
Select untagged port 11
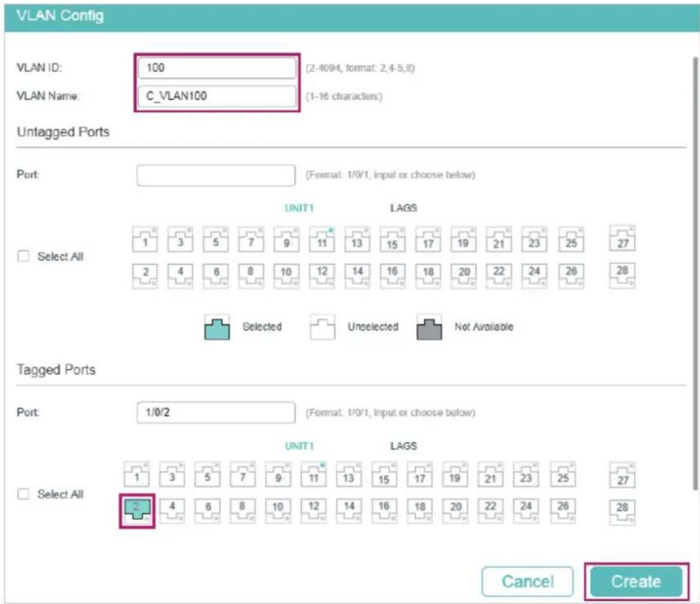tap(322, 239)
